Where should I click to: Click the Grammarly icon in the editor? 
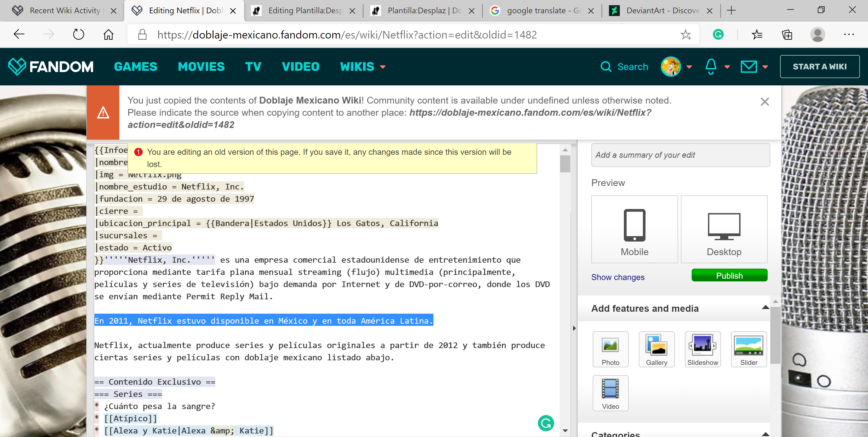545,423
